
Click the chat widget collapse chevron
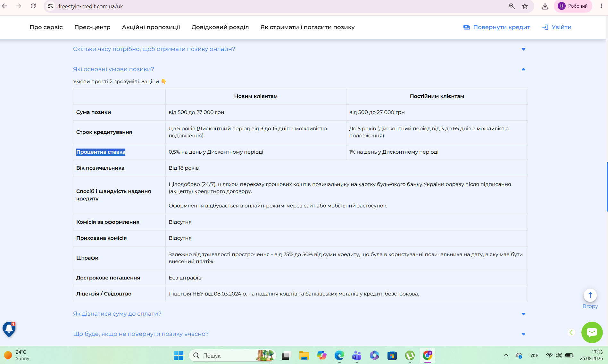pos(571,332)
